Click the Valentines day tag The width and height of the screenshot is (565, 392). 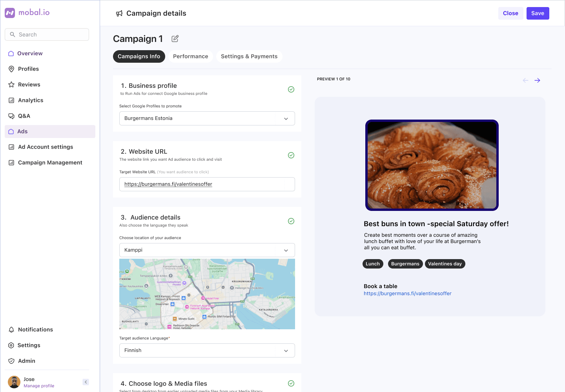point(445,264)
